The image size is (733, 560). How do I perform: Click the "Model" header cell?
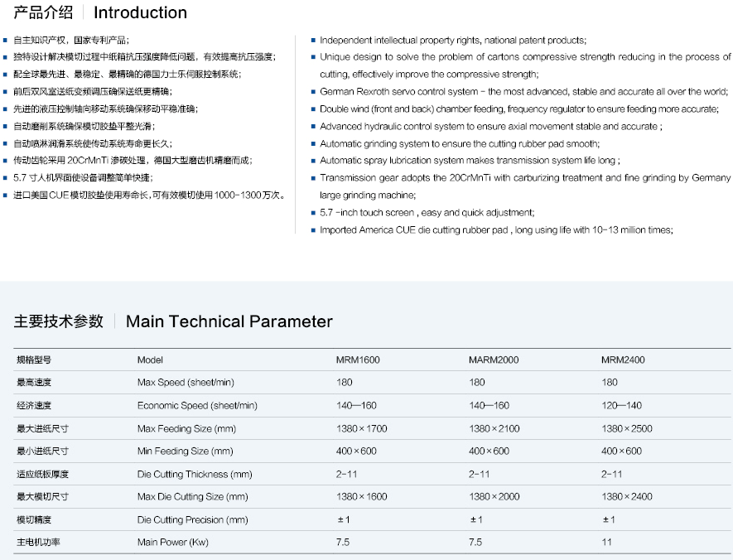(150, 360)
